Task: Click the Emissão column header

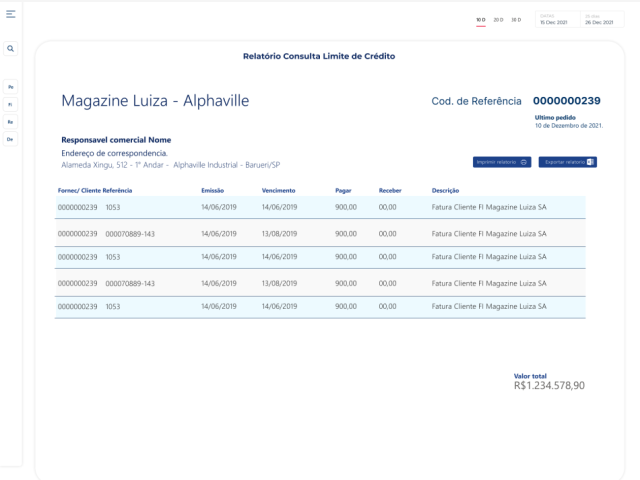Action: tap(213, 191)
